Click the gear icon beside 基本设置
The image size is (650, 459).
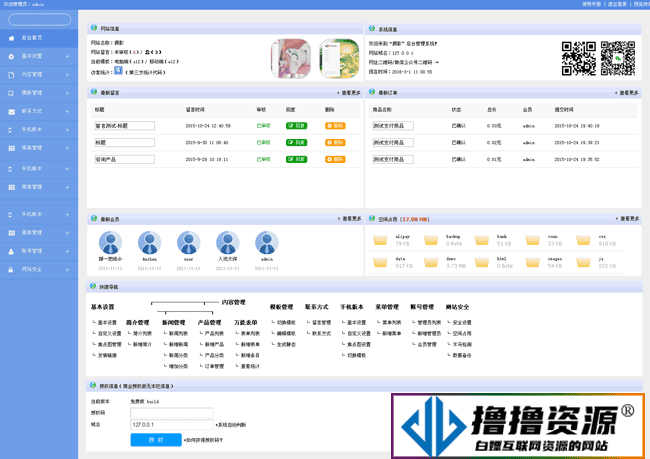pos(12,57)
